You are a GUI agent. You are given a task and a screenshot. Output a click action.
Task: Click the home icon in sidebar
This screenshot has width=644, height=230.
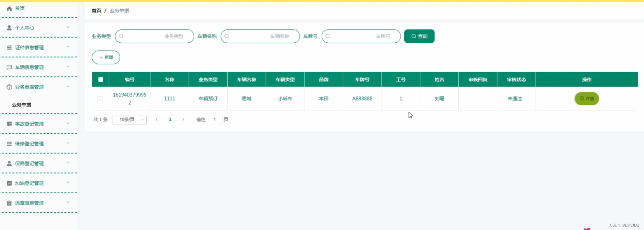point(9,9)
